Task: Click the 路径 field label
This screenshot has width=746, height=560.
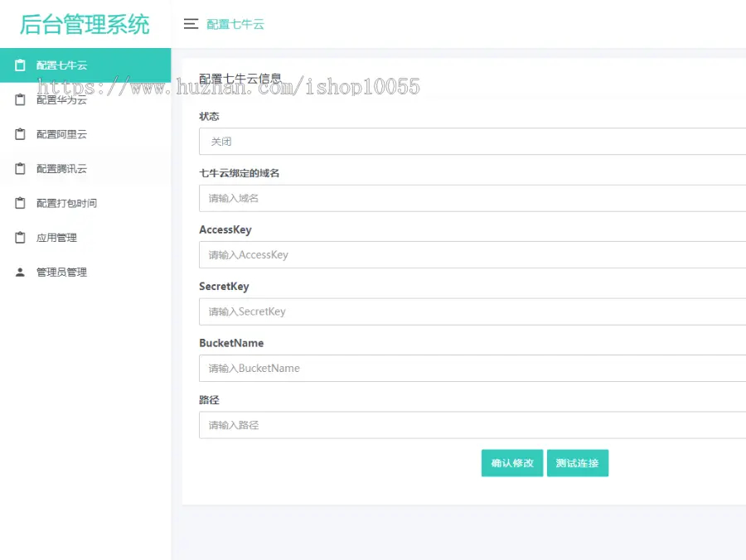Action: 209,400
